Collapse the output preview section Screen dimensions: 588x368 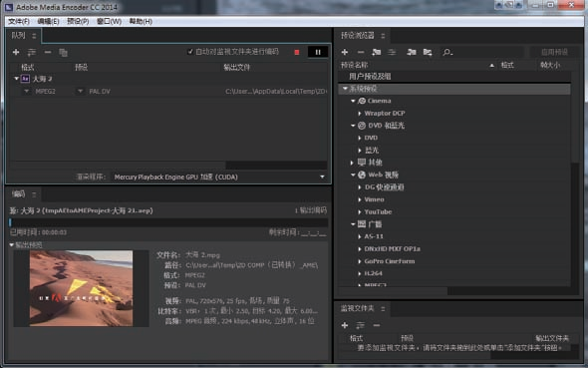click(12, 245)
